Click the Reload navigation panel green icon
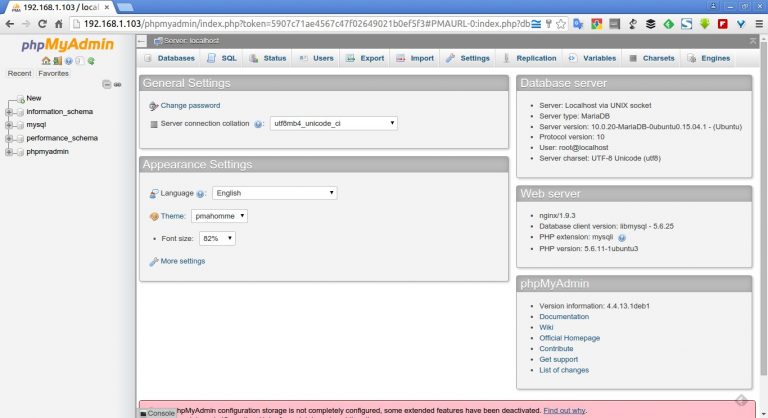This screenshot has width=768, height=418. [x=91, y=61]
